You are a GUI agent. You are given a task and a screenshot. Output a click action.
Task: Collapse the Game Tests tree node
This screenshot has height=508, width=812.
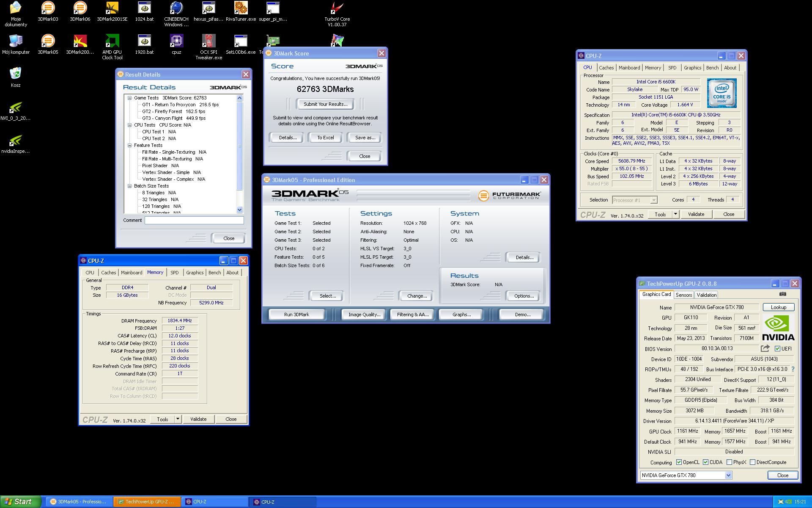(x=130, y=98)
